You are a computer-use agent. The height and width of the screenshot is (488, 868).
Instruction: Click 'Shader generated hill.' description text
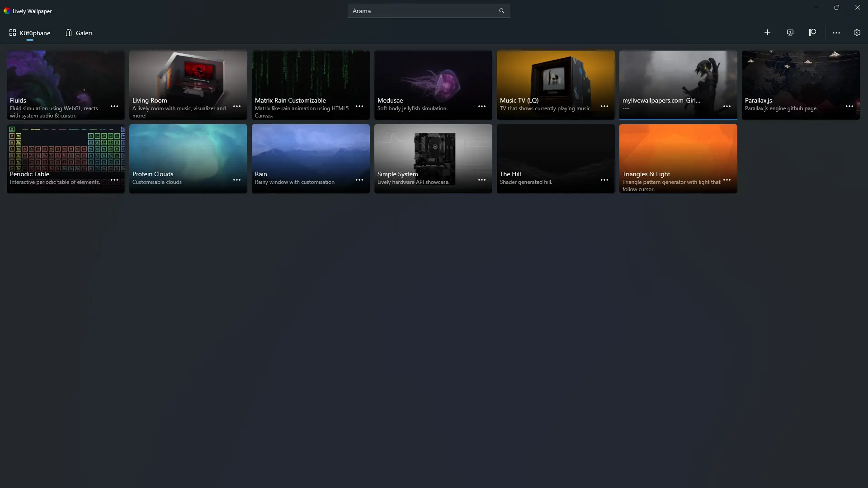click(x=526, y=182)
